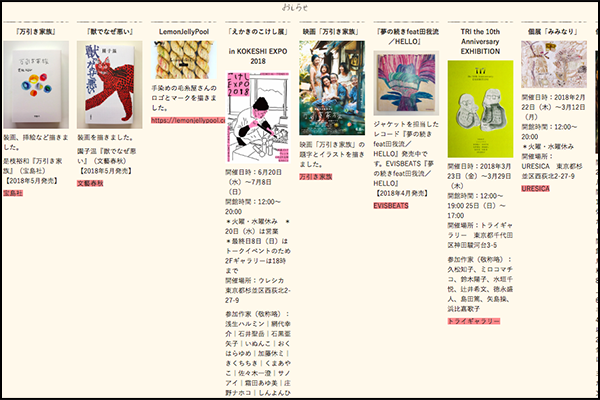Open the EVISBEATS link
Image resolution: width=600 pixels, height=400 pixels.
(392, 205)
